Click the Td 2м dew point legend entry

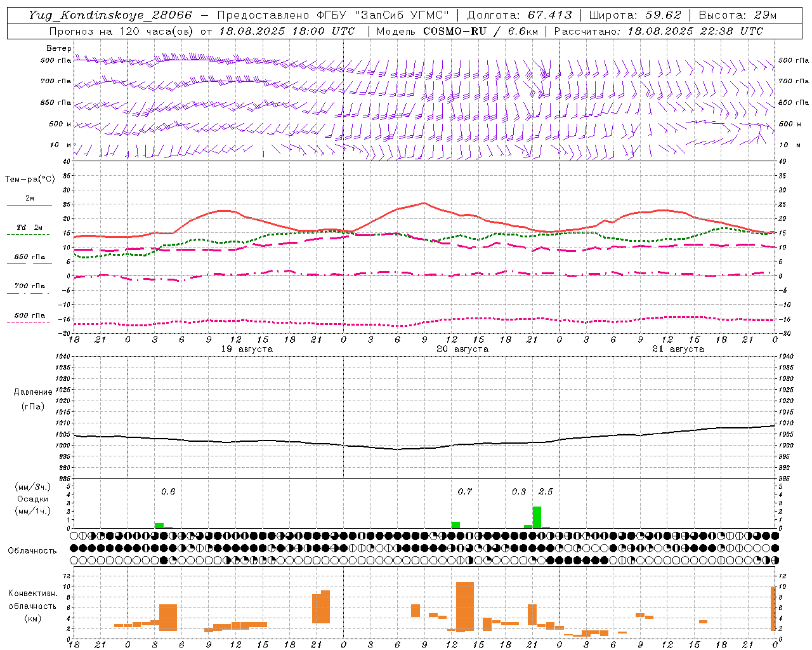[29, 227]
